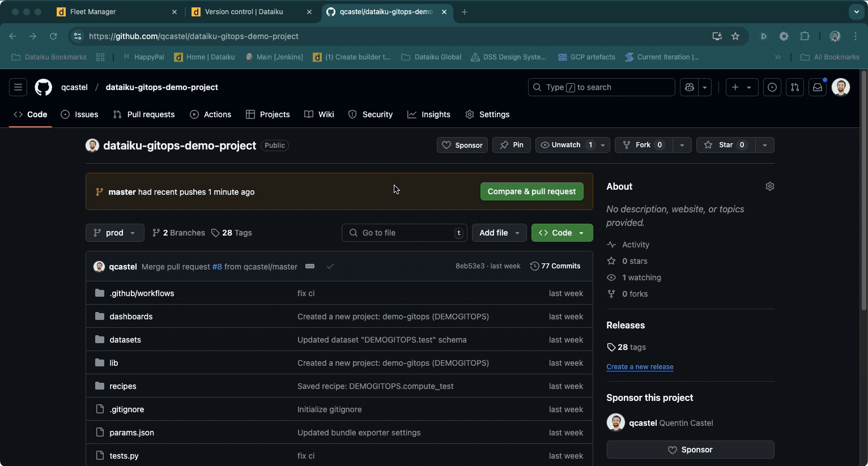Viewport: 868px width, 466px height.
Task: Open the create new plus menu
Action: pos(742,87)
